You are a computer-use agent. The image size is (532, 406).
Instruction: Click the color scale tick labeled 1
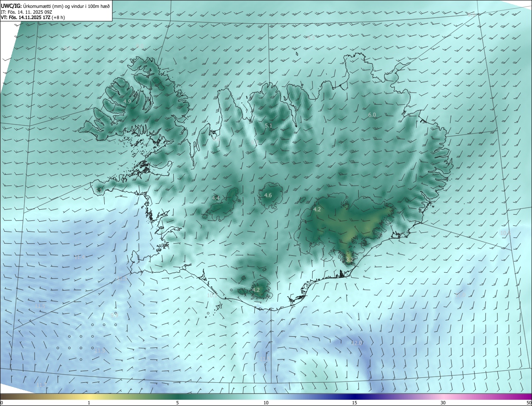click(x=89, y=403)
